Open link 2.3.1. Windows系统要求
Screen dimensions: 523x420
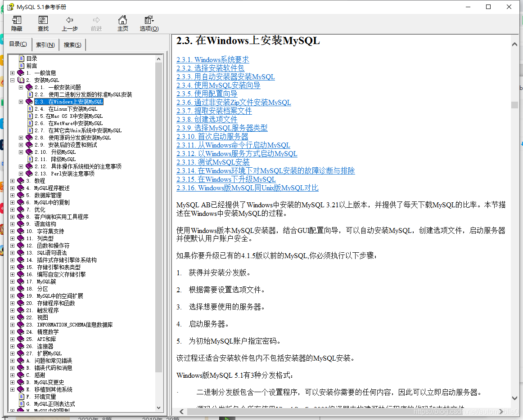coord(213,60)
